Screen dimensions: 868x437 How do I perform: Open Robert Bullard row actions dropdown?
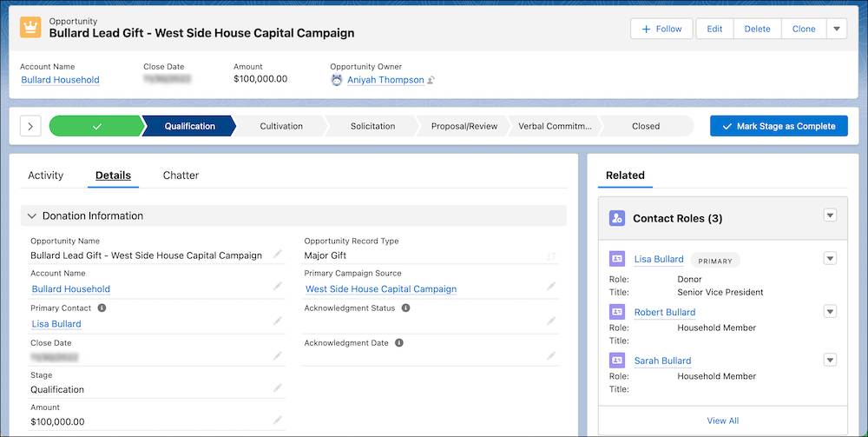pos(830,311)
